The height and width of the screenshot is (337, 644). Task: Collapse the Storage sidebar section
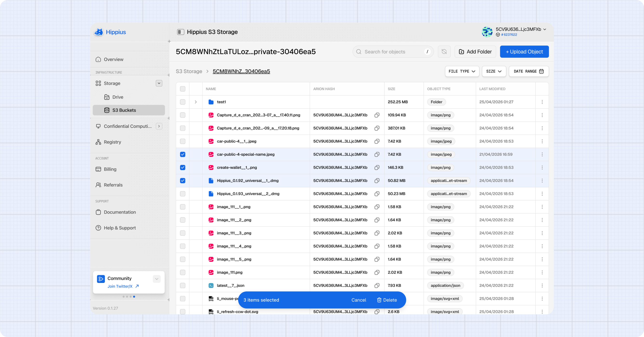point(159,83)
